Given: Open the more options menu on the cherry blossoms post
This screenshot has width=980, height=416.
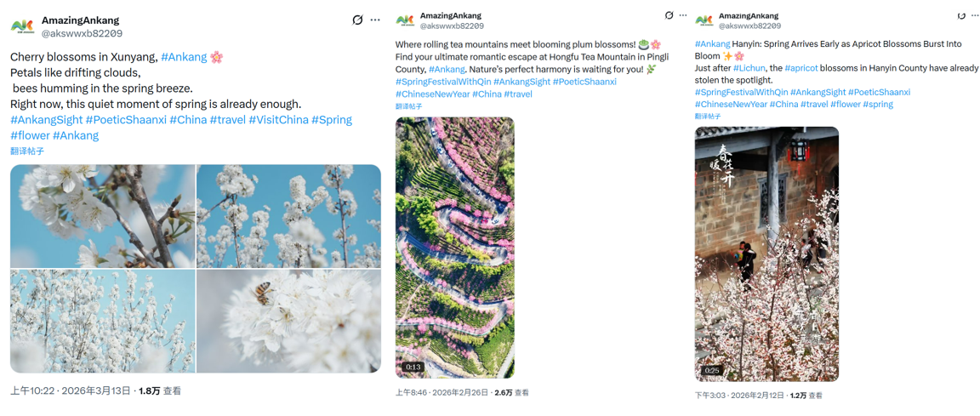Looking at the screenshot, I should tap(375, 20).
